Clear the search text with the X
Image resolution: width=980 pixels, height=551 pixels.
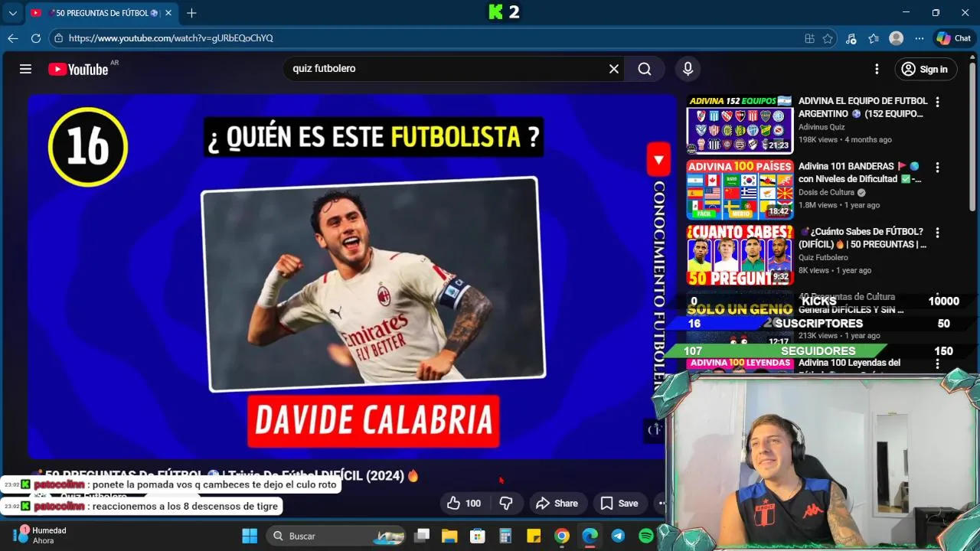point(614,69)
